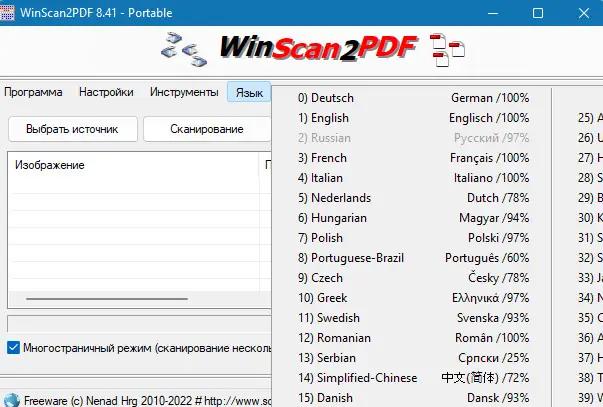Click the WinScan2PDF title bar app icon
The image size is (603, 407).
click(x=7, y=13)
